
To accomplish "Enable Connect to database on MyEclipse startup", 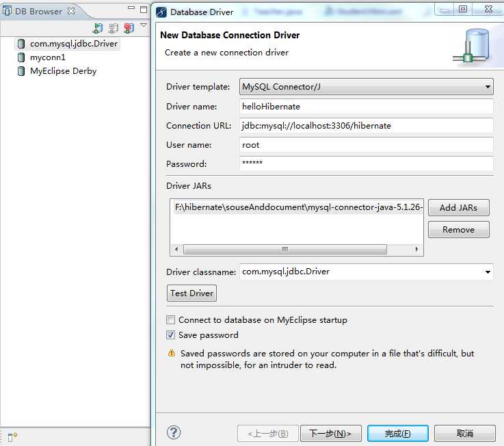I will pos(171,320).
